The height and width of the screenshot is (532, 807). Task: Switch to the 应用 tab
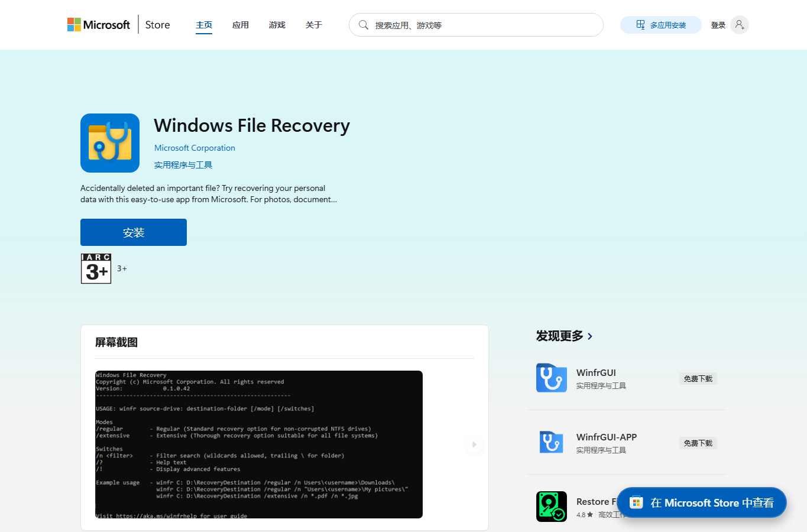click(241, 25)
